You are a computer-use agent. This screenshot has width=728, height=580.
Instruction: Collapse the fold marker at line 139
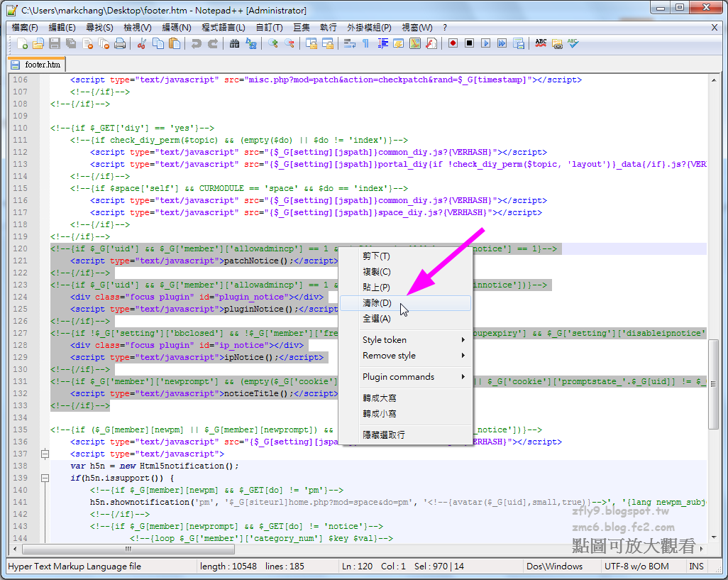click(45, 478)
